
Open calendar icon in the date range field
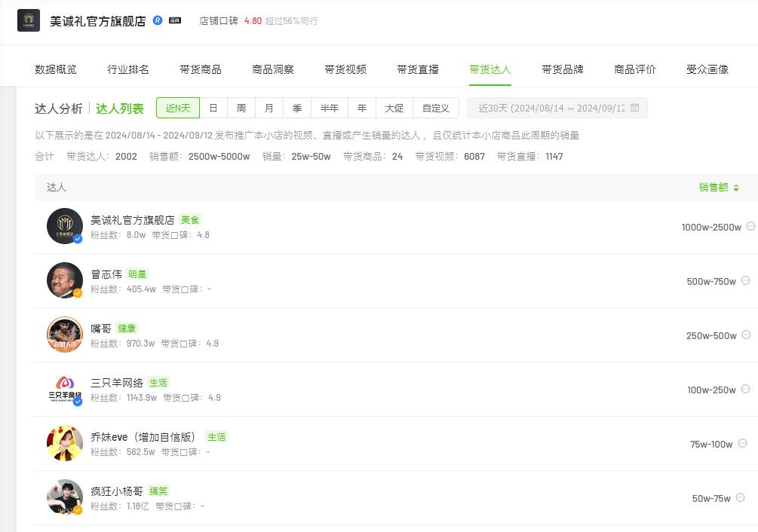click(x=634, y=108)
